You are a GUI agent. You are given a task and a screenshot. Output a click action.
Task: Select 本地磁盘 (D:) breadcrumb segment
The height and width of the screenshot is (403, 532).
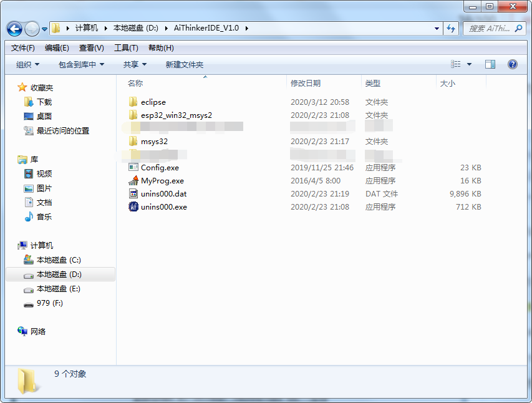click(136, 28)
